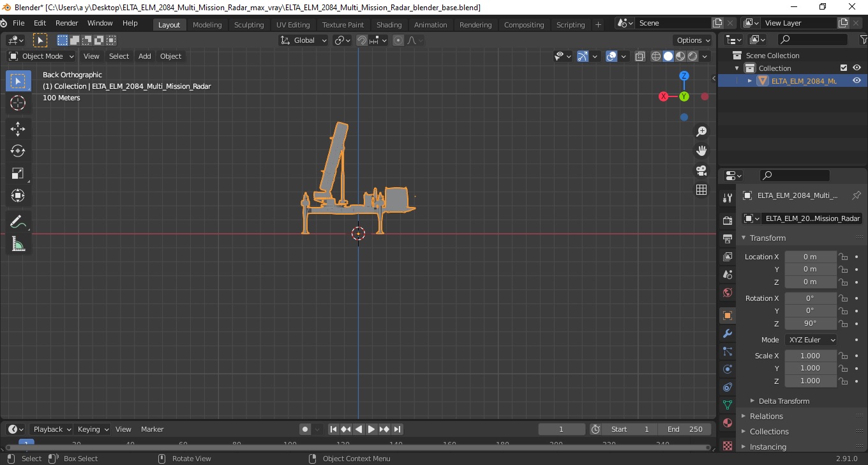The height and width of the screenshot is (465, 868).
Task: Open the World properties tab (globe icon)
Action: [x=728, y=293]
